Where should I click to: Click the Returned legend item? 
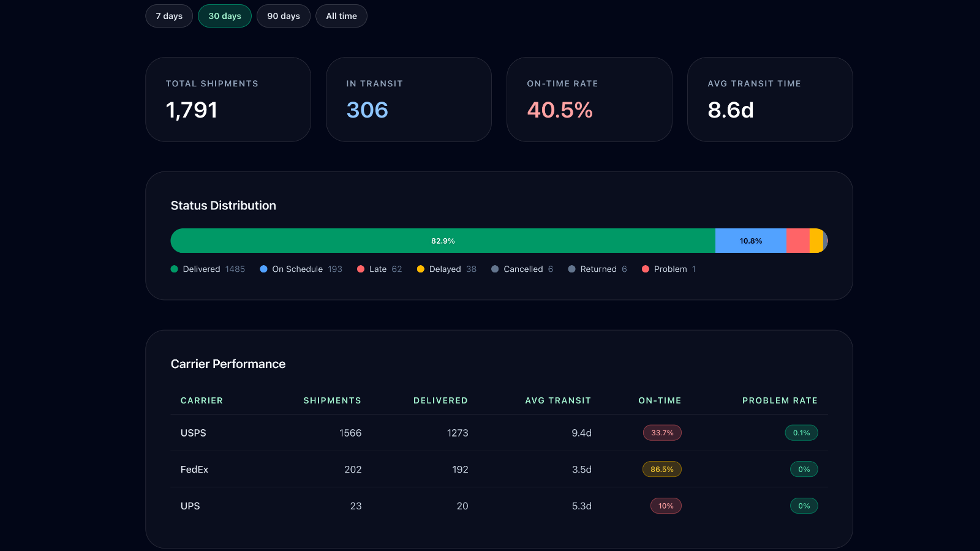click(598, 269)
